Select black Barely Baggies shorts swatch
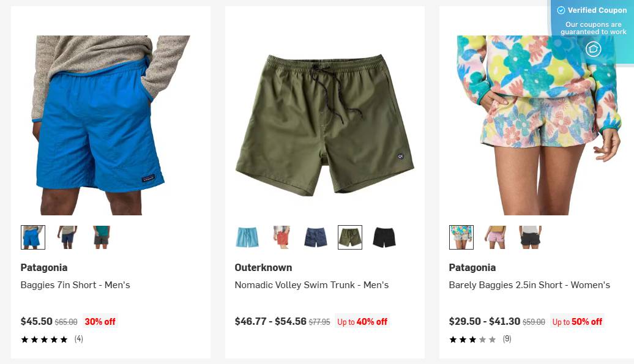Viewport: 634px width, 364px height. pyautogui.click(x=530, y=237)
